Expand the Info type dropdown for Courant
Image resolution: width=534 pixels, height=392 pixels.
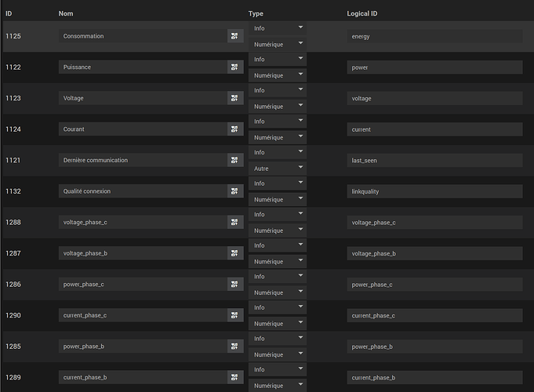(277, 122)
